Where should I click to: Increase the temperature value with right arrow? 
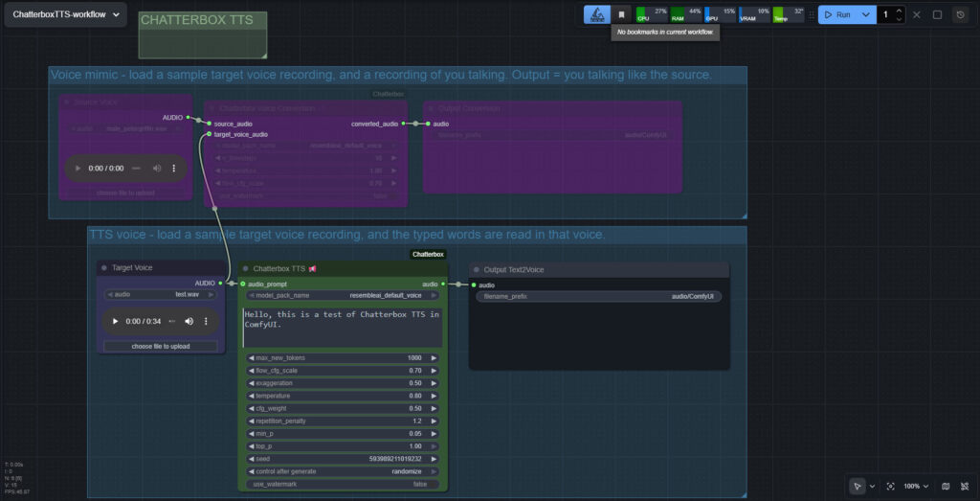(434, 395)
